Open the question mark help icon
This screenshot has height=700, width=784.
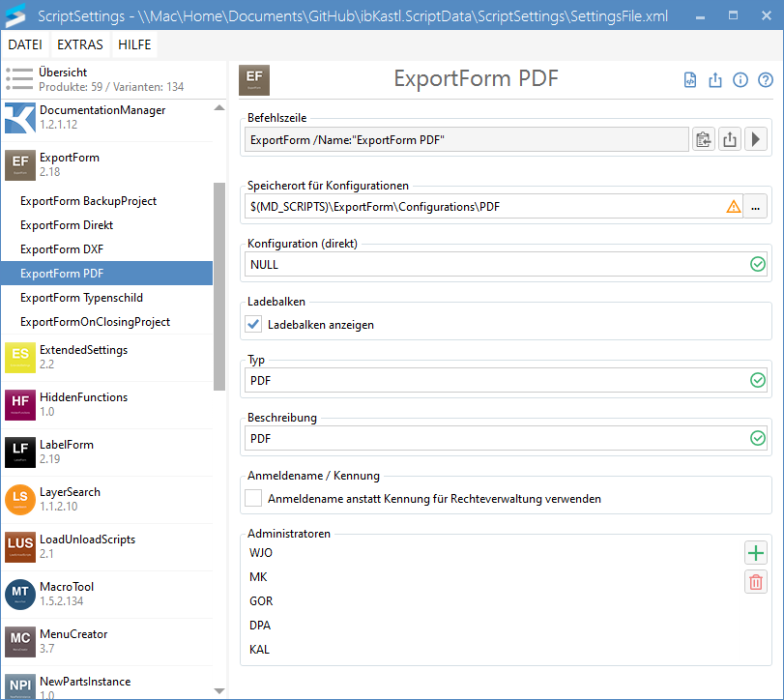766,80
